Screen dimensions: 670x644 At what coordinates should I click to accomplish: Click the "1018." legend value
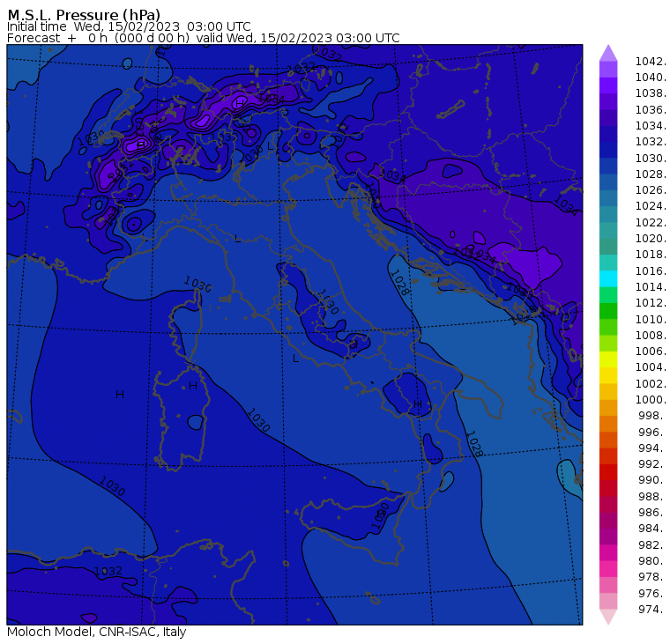[x=651, y=254]
